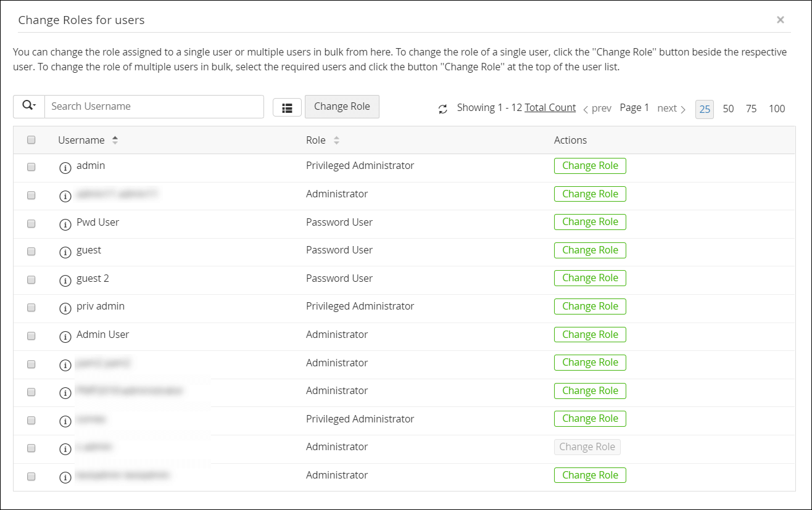Viewport: 812px width, 510px height.
Task: Select the guest user checkbox
Action: click(31, 252)
